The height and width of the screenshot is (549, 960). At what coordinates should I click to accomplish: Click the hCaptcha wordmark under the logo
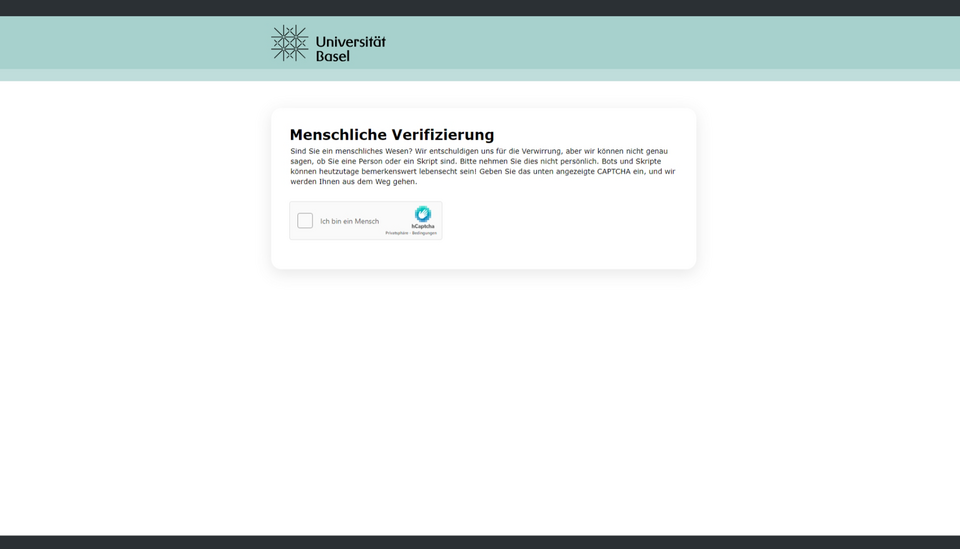point(423,226)
